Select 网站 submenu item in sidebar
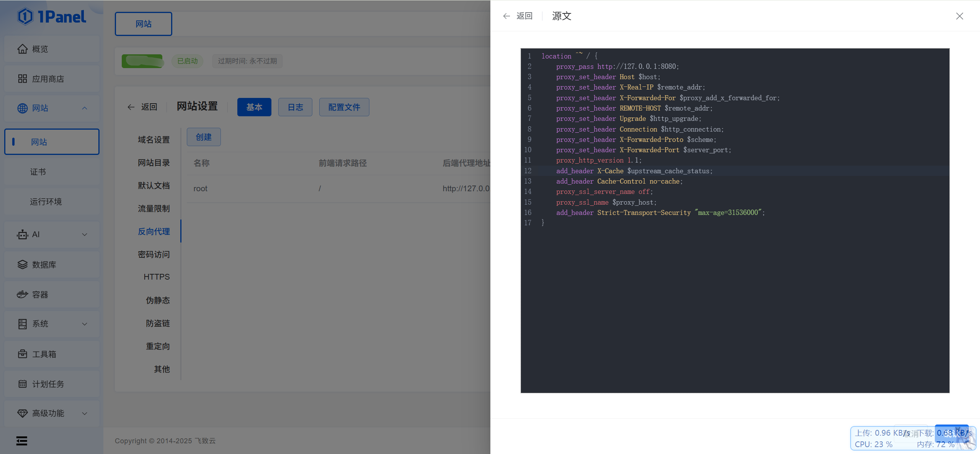Screen dimensions: 980x454 (x=52, y=142)
